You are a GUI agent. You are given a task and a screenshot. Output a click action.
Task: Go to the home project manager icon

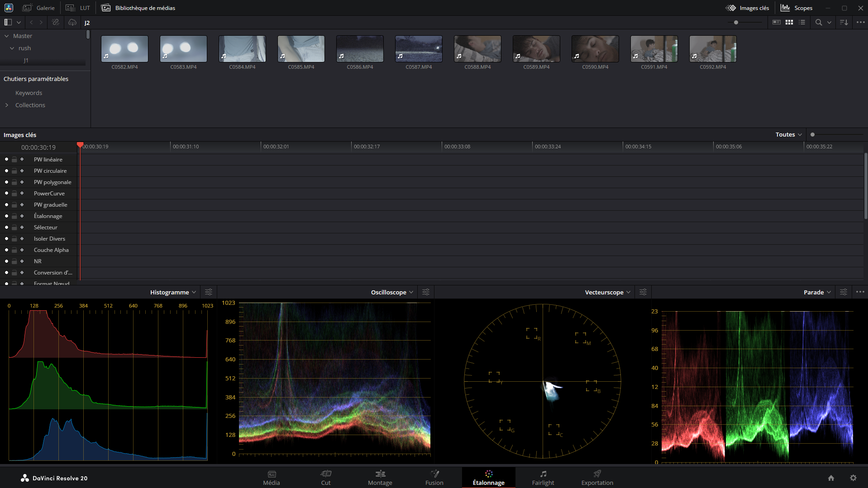coord(831,478)
